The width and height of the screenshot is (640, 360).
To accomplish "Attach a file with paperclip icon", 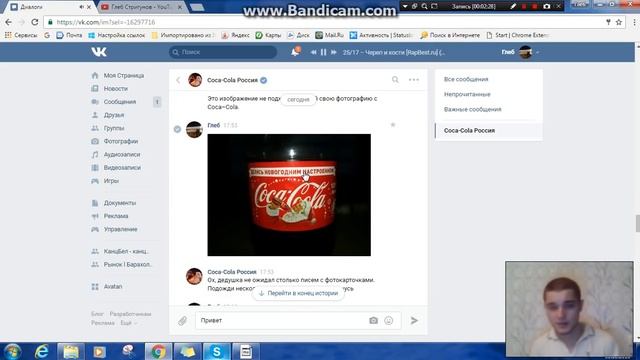I will click(182, 321).
